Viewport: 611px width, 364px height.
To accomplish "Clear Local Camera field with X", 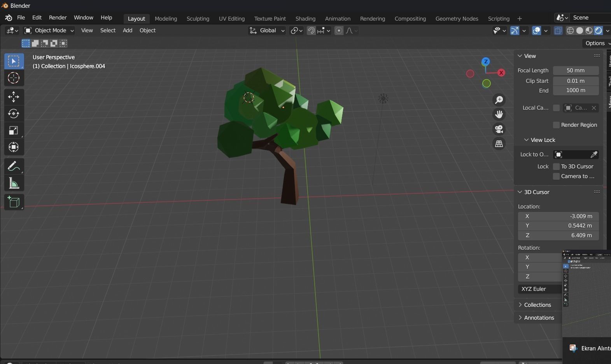I will (594, 108).
